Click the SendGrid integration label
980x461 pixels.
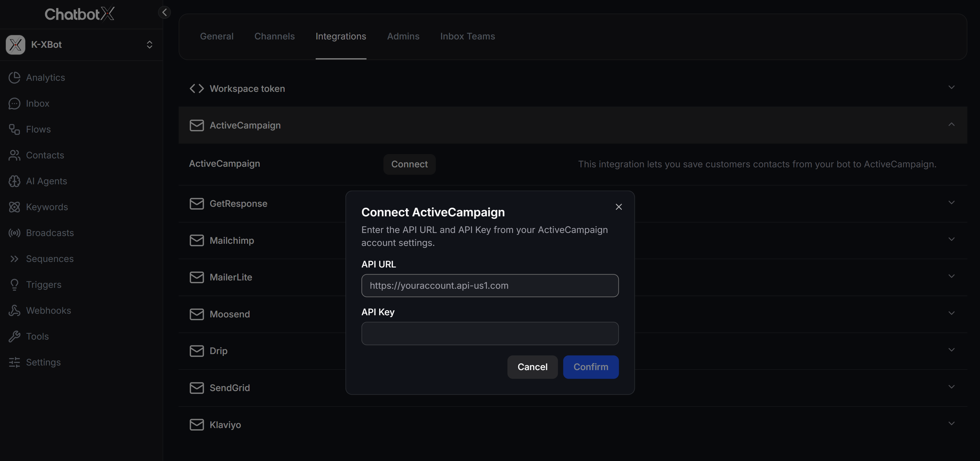click(x=230, y=388)
